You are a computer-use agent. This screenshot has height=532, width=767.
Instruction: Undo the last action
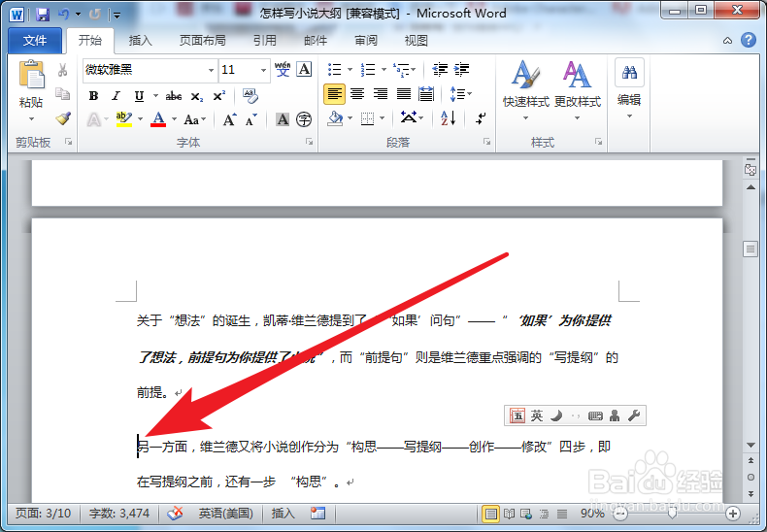[64, 15]
